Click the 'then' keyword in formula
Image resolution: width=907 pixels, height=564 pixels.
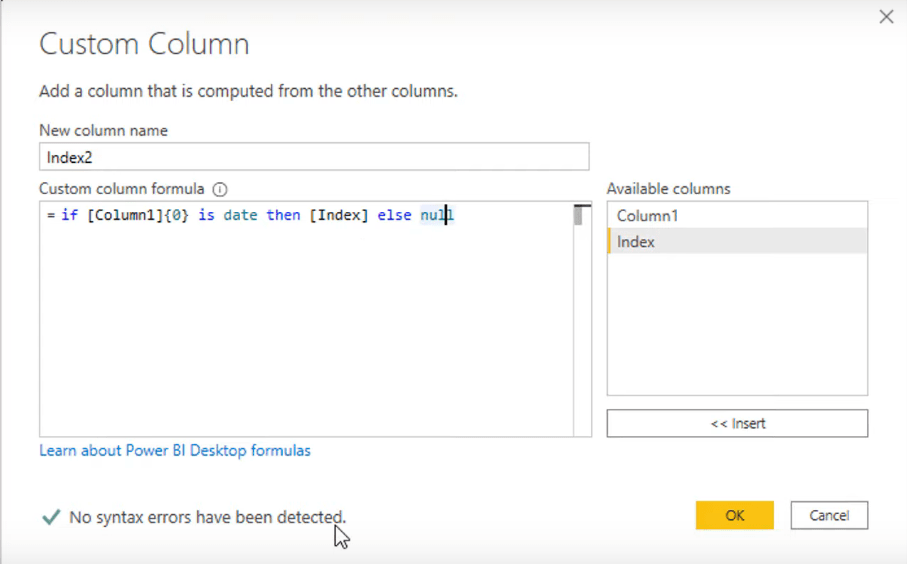click(283, 215)
